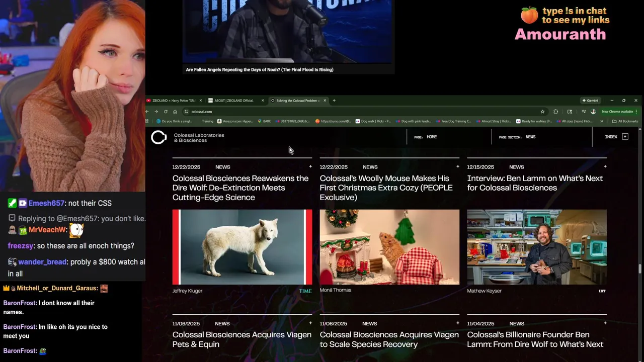Open the Chrome extensions puzzle icon
Screen dimensions: 644x362
556,112
